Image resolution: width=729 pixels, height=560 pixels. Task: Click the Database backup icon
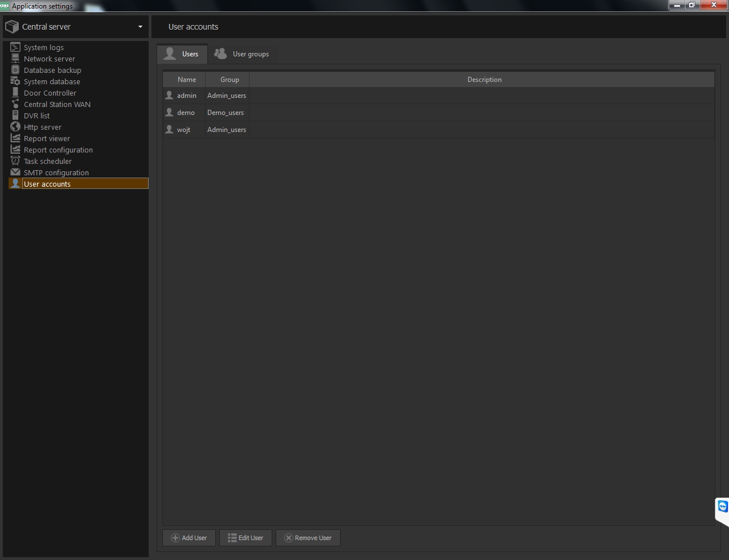coord(15,70)
